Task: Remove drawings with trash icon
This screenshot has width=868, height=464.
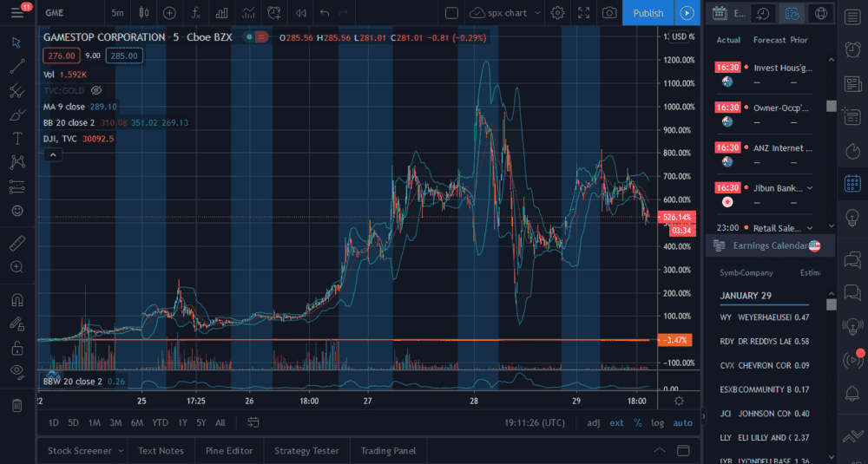Action: coord(17,406)
